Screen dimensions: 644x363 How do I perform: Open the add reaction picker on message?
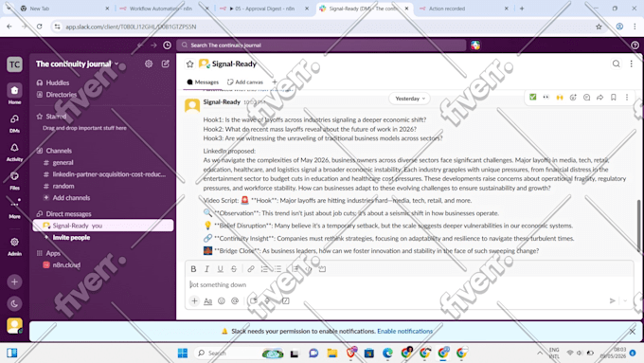click(573, 98)
